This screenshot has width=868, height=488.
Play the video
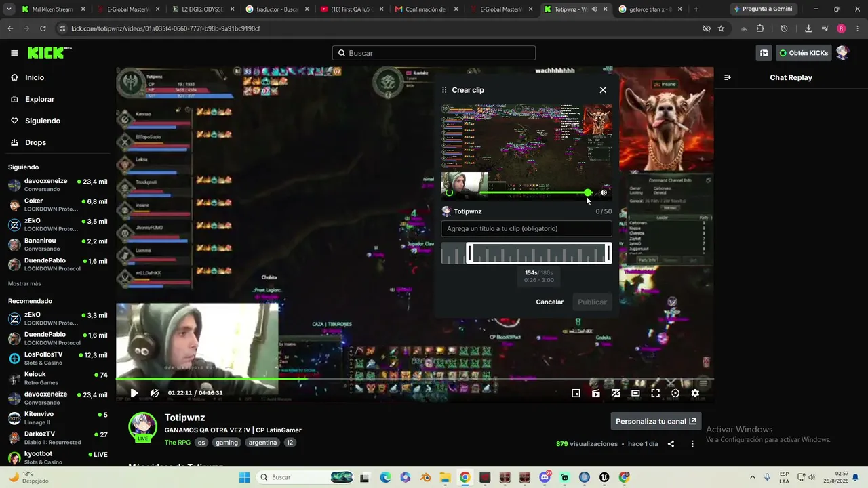[134, 393]
